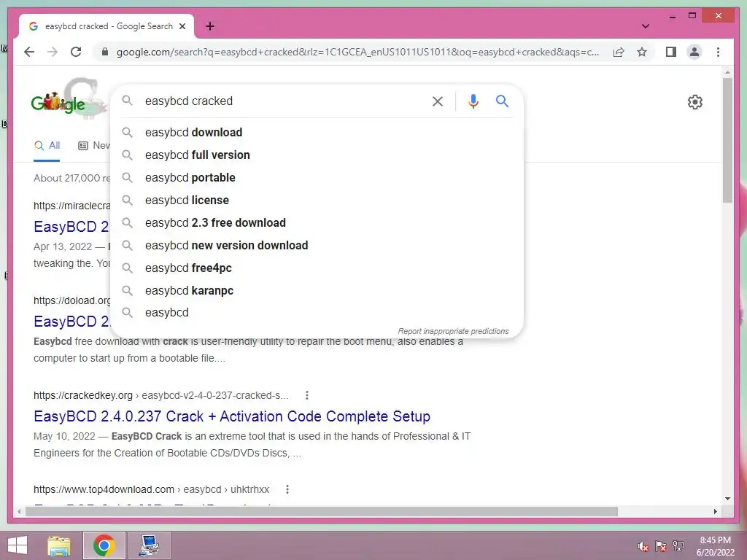This screenshot has height=560, width=747.
Task: Open the Chrome three-dot menu
Action: 718,52
